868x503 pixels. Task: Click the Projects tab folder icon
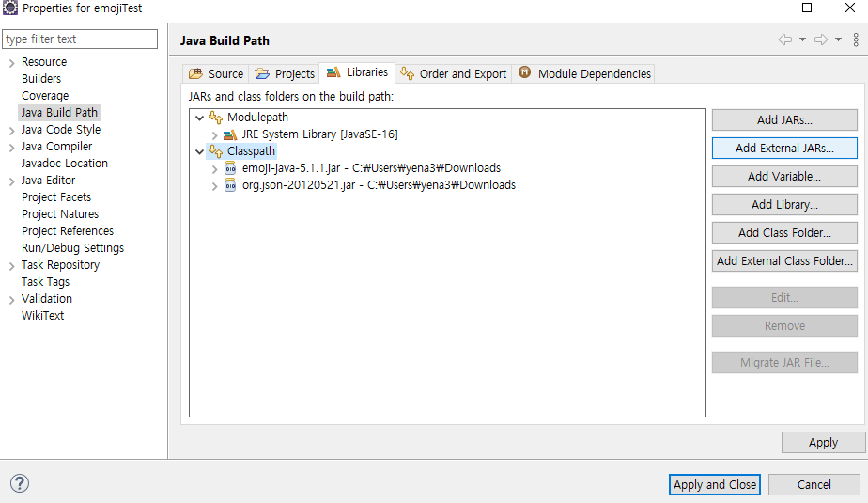[x=262, y=73]
